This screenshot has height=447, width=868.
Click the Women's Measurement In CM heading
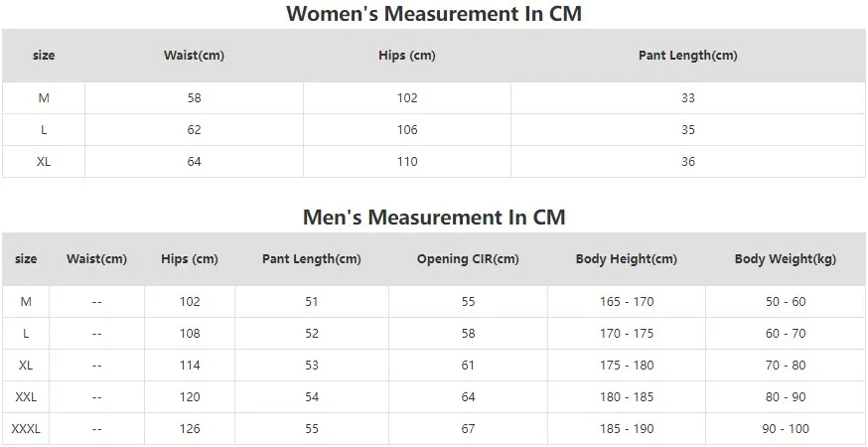pos(434,13)
